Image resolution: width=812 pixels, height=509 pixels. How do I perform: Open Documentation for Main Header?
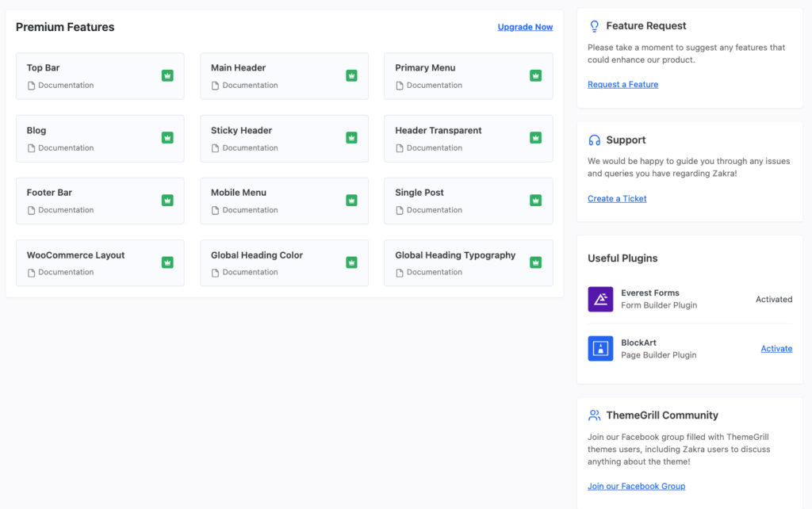coord(250,86)
